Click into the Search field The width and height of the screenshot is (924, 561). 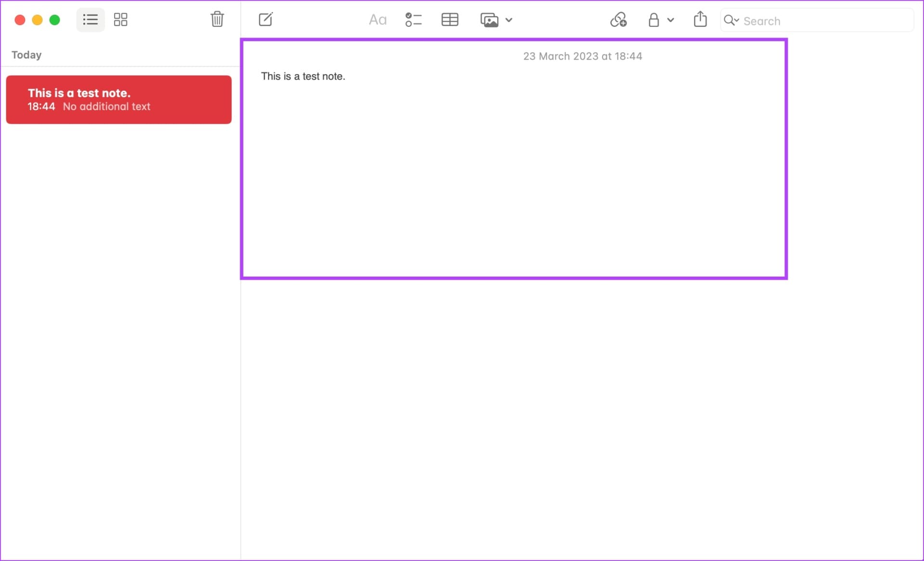817,20
